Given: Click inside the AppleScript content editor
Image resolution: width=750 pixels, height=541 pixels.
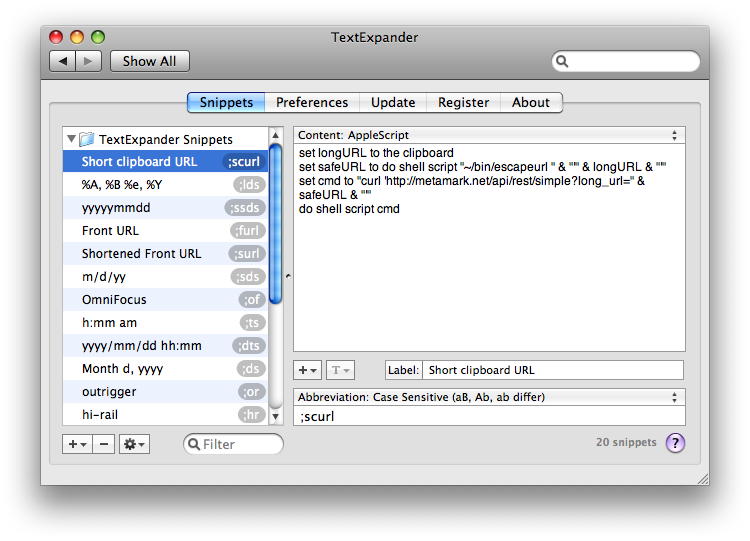Looking at the screenshot, I should click(489, 248).
